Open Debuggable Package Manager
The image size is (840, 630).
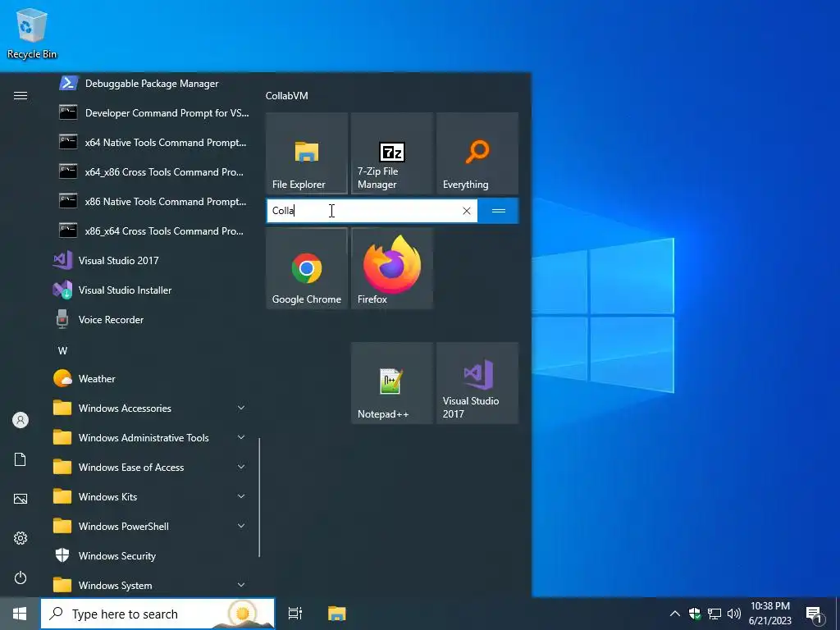pos(153,84)
